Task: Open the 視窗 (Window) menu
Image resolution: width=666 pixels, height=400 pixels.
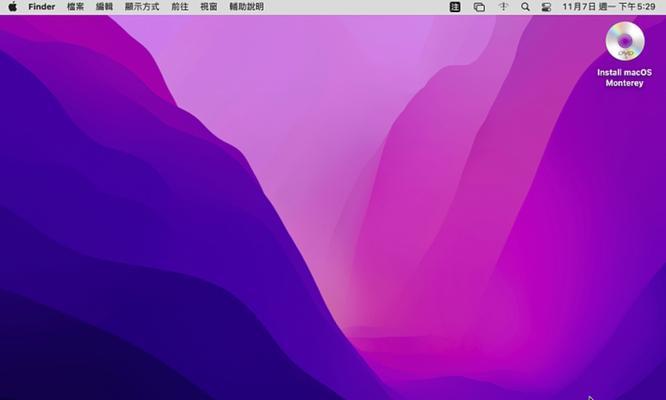Action: [x=209, y=7]
